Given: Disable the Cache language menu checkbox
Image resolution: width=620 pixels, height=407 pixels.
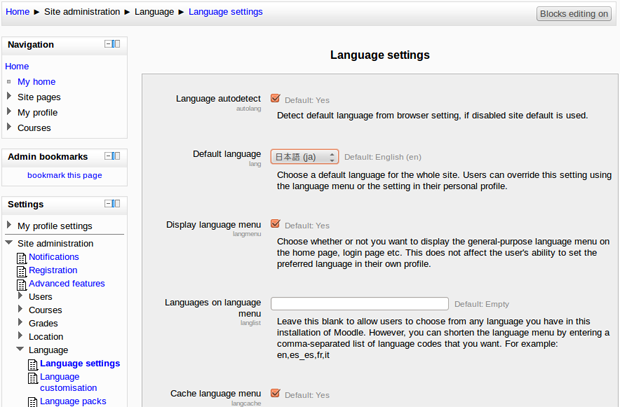Looking at the screenshot, I should (275, 393).
